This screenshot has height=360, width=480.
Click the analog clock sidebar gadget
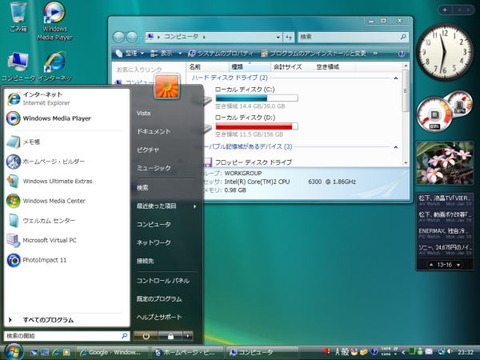(445, 52)
